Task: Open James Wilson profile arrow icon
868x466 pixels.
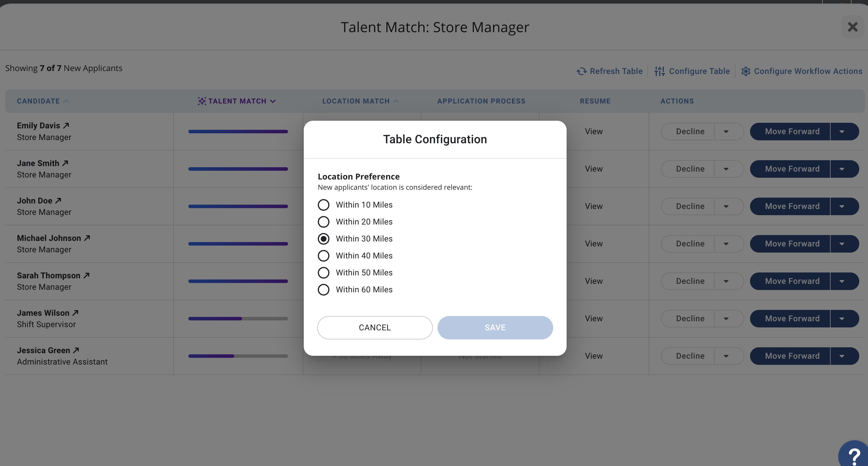Action: click(x=75, y=313)
